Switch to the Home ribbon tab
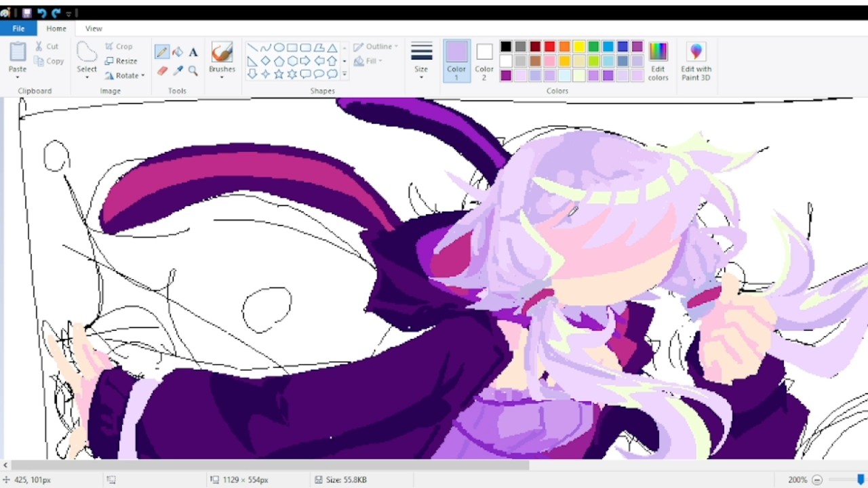This screenshot has height=488, width=868. (56, 28)
